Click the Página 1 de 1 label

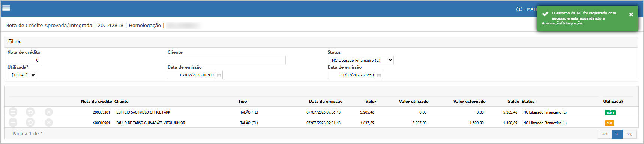28,134
